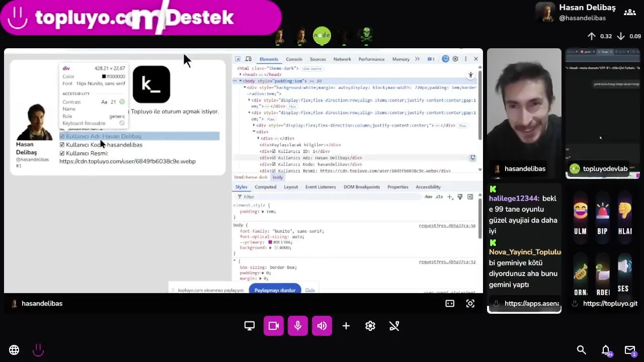644x362 pixels.
Task: Click the issues counter badge in DevTools
Action: [x=431, y=59]
